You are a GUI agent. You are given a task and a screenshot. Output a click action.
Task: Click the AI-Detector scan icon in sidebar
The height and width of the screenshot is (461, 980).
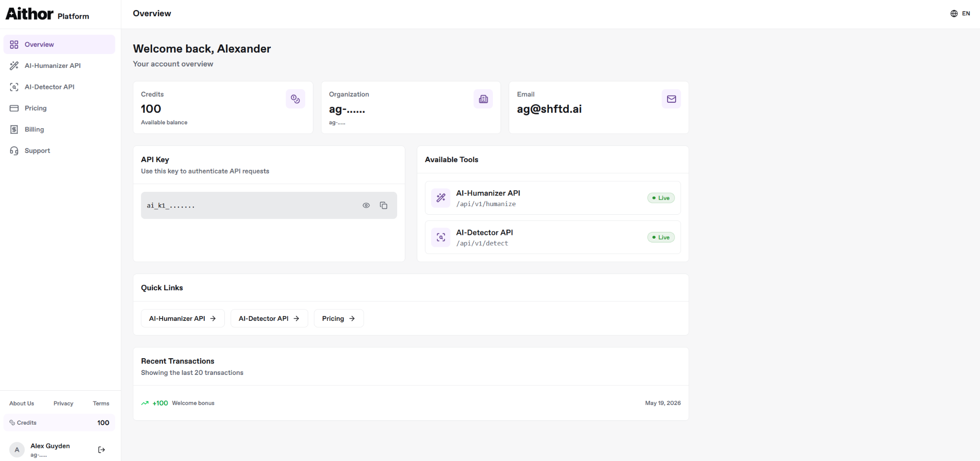click(14, 87)
